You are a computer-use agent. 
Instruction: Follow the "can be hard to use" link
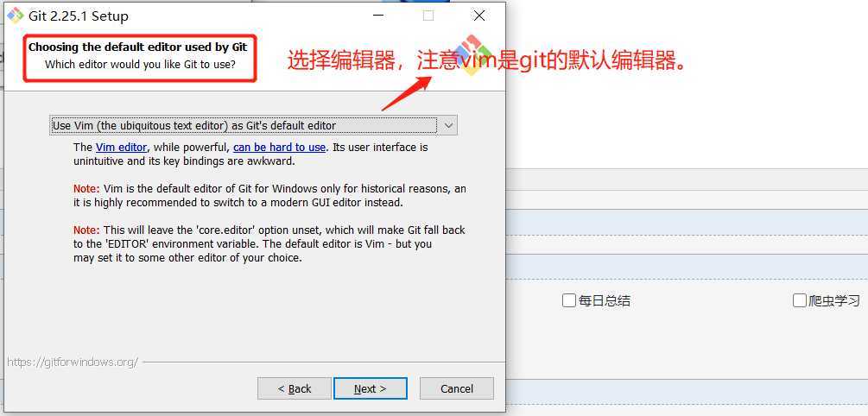[280, 148]
